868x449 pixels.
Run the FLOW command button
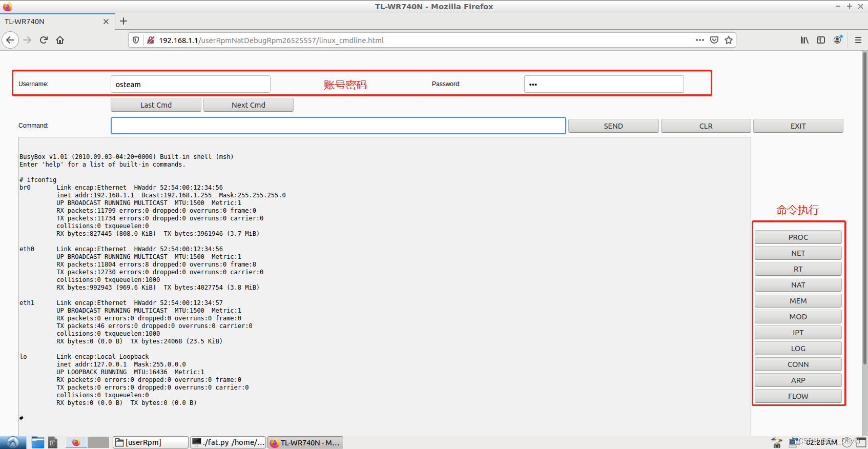798,396
